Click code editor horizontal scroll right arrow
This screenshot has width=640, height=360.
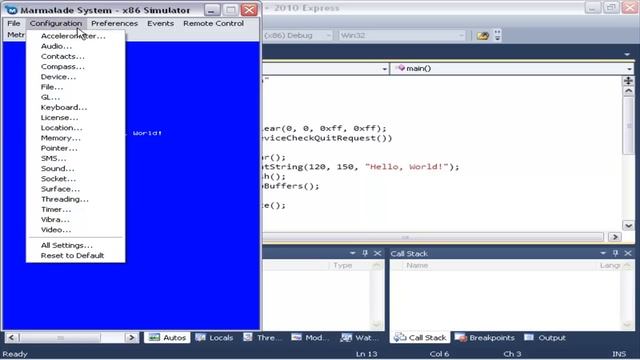[x=615, y=237]
